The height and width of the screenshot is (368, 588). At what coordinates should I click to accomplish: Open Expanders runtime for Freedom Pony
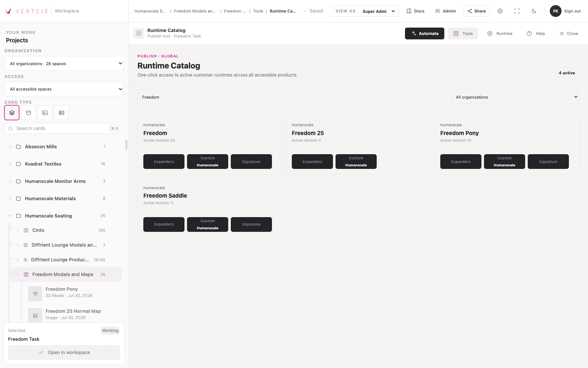pos(461,162)
